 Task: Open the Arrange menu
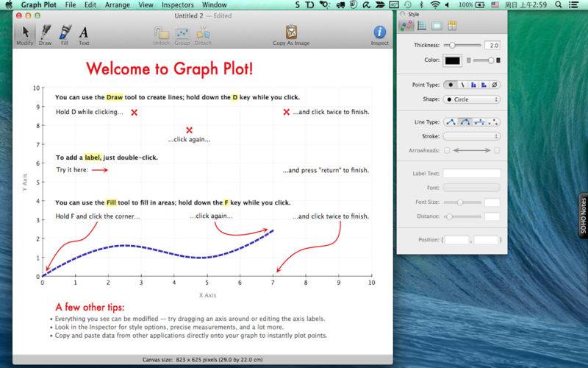point(118,4)
